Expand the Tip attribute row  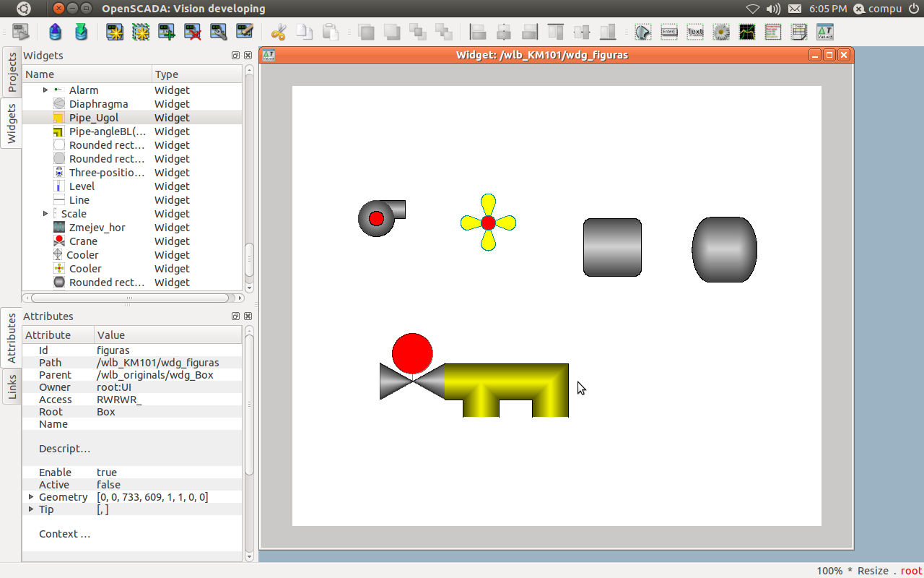(x=31, y=509)
